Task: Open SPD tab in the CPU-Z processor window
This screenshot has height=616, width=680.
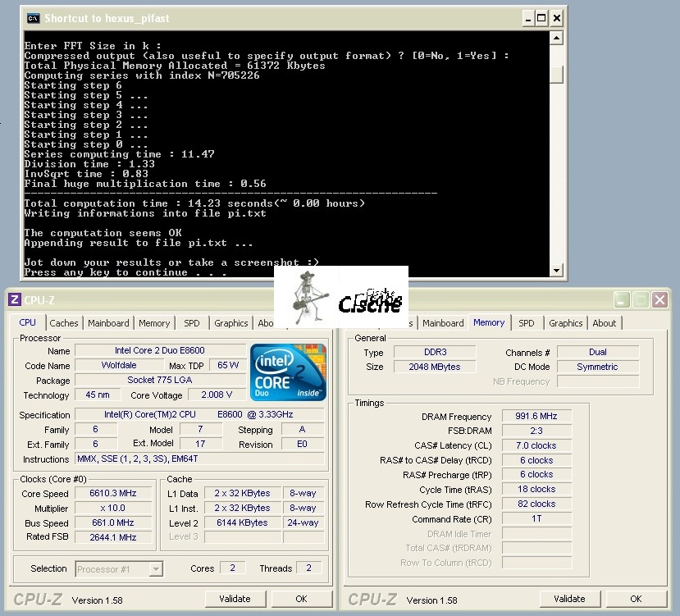Action: (192, 323)
